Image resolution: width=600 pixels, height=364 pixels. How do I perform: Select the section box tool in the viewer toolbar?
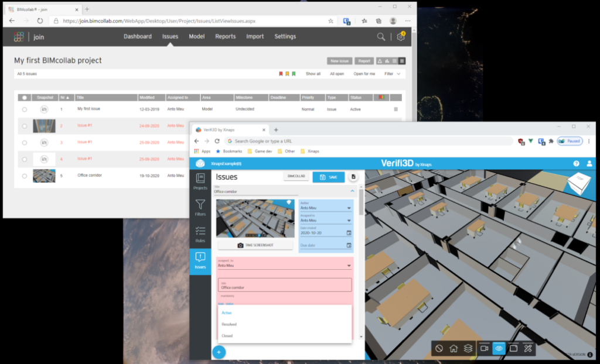[x=513, y=348]
